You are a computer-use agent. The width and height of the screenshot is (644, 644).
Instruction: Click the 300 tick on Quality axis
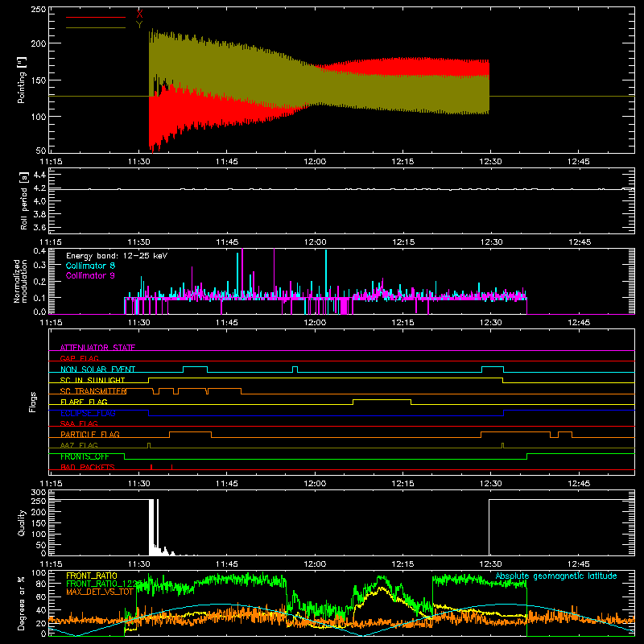38,493
